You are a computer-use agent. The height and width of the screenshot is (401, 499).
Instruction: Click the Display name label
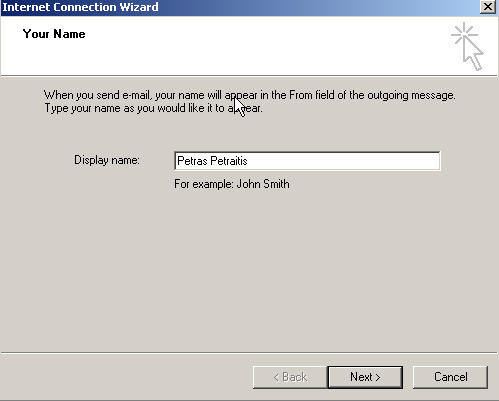point(107,160)
